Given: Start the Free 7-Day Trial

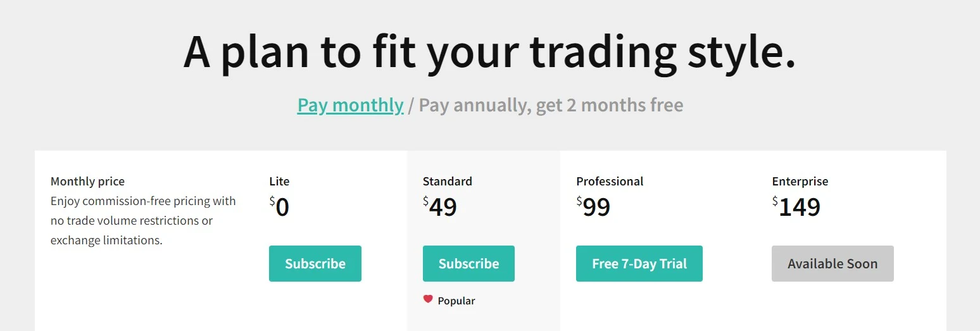Looking at the screenshot, I should coord(639,263).
